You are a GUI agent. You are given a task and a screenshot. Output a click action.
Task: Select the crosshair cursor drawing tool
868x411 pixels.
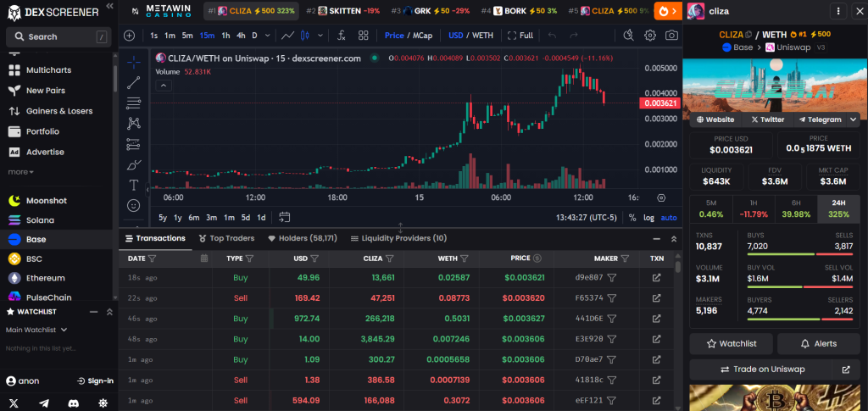(133, 63)
